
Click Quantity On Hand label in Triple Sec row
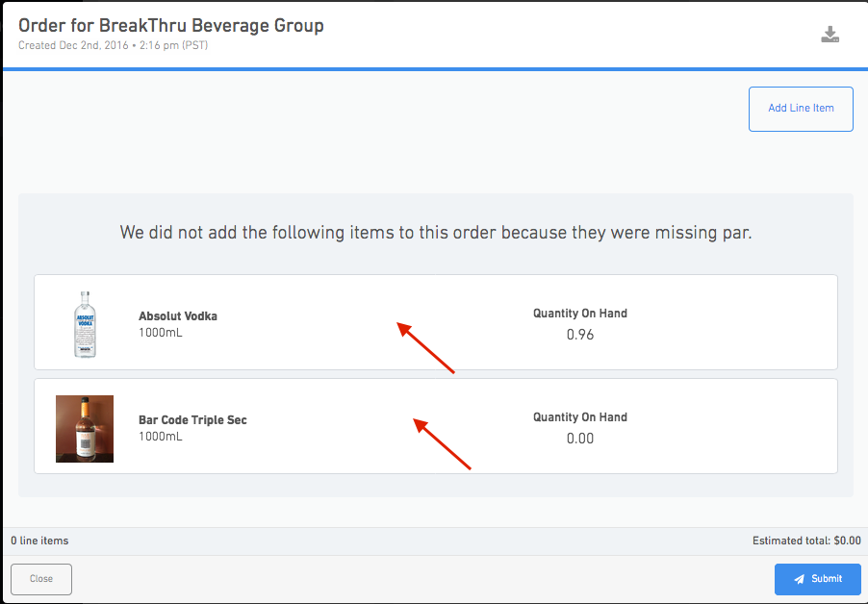580,417
